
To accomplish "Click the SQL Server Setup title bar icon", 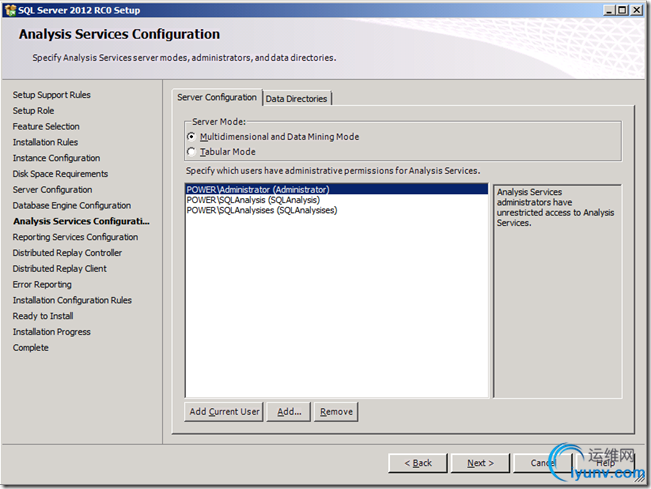I will [10, 10].
